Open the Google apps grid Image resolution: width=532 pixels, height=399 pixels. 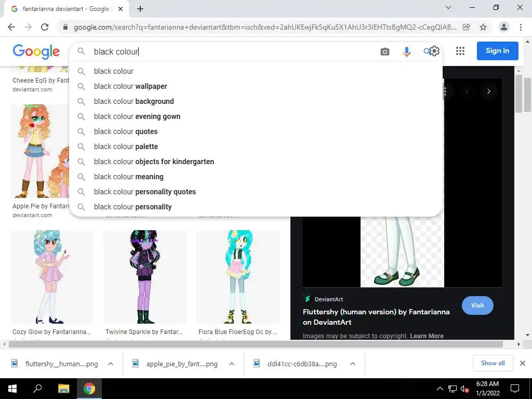pyautogui.click(x=460, y=51)
